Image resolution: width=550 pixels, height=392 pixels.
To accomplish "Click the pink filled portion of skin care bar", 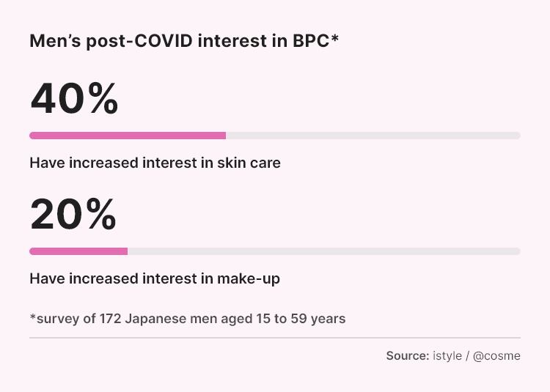I will click(x=127, y=136).
